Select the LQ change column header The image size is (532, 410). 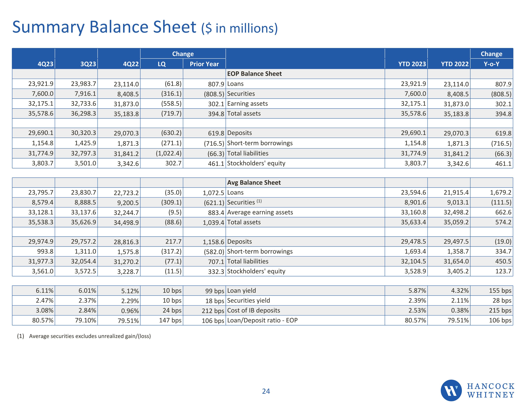162,64
